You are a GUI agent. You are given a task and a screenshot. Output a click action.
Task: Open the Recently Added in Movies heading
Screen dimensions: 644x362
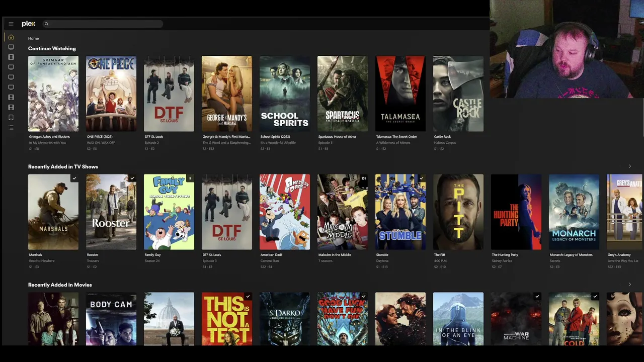tap(60, 285)
